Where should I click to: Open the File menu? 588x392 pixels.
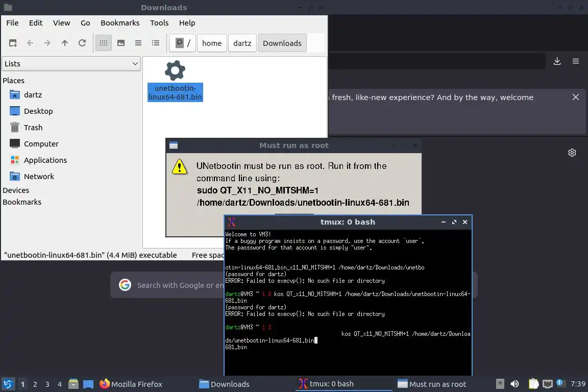(x=12, y=23)
